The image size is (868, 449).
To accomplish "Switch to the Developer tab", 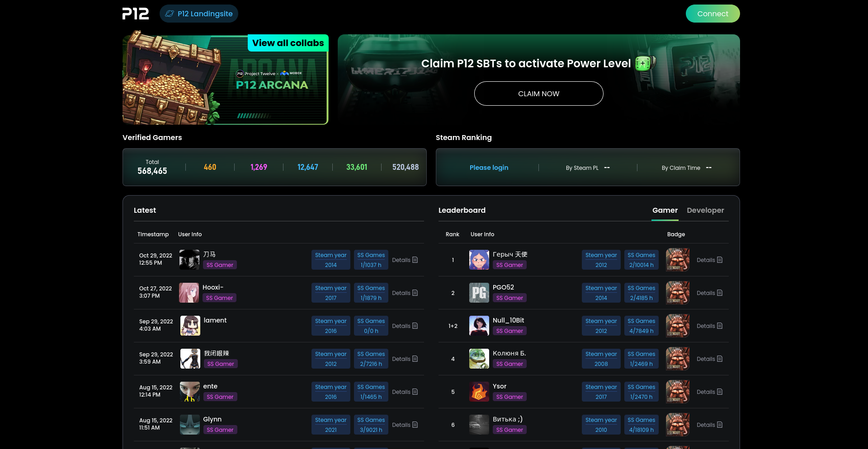I will pyautogui.click(x=705, y=210).
